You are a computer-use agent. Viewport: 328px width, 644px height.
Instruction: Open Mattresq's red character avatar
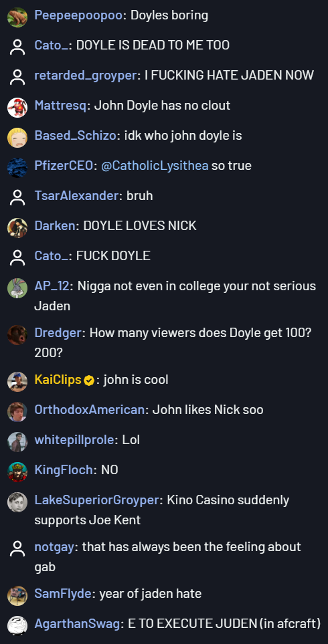click(x=17, y=108)
